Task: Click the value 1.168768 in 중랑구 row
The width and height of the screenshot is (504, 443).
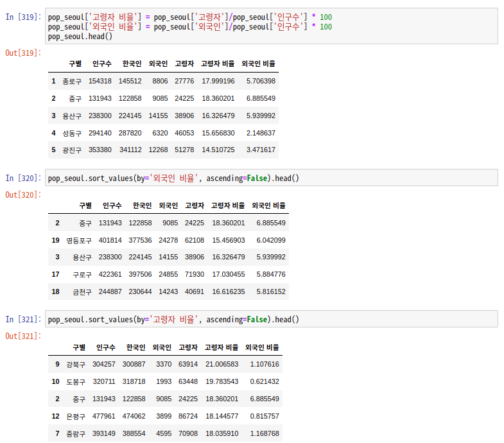Action: pyautogui.click(x=265, y=433)
